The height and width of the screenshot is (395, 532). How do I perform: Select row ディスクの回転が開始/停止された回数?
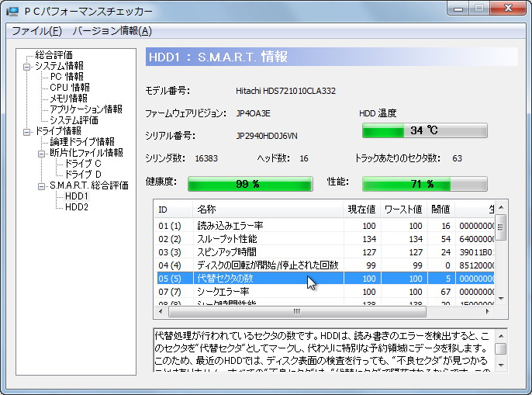(325, 265)
